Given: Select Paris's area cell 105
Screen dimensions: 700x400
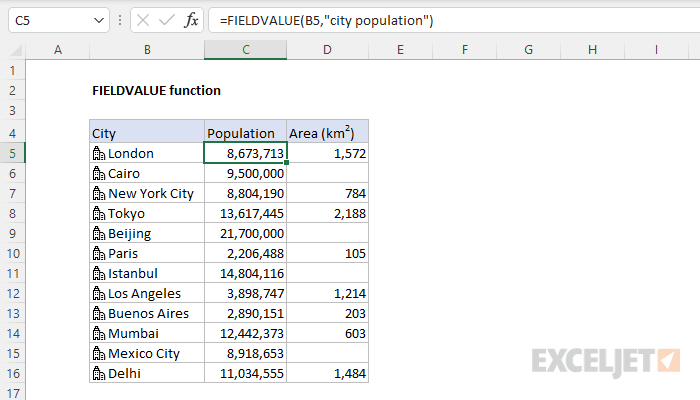Looking at the screenshot, I should pos(327,254).
